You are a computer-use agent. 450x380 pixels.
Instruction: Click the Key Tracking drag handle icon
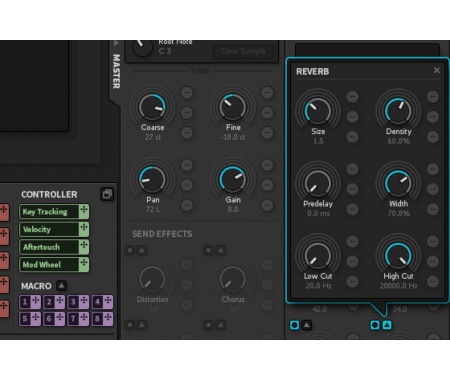point(84,211)
